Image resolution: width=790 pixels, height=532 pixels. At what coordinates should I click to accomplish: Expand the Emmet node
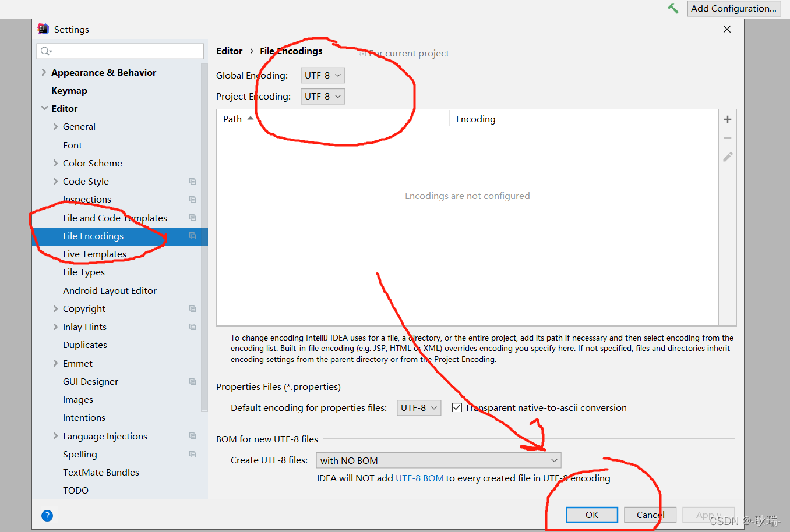click(x=55, y=363)
